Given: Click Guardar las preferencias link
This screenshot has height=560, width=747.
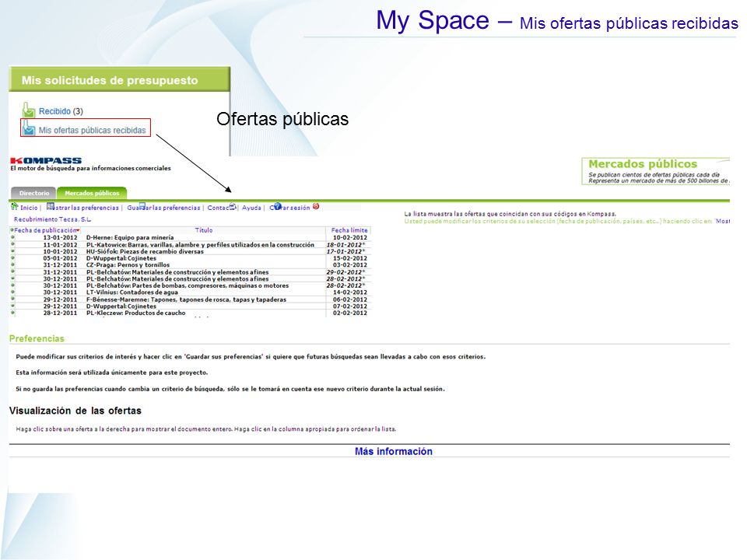Looking at the screenshot, I should [x=163, y=208].
